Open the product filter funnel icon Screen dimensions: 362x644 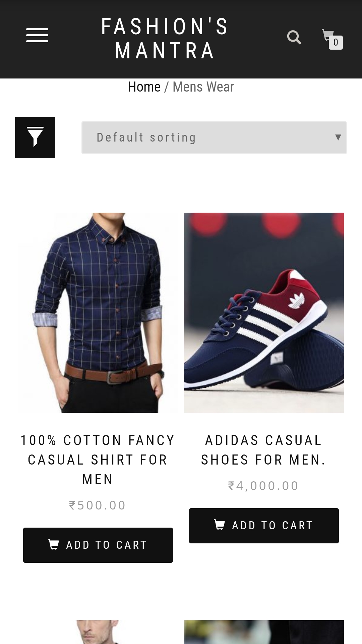(35, 138)
